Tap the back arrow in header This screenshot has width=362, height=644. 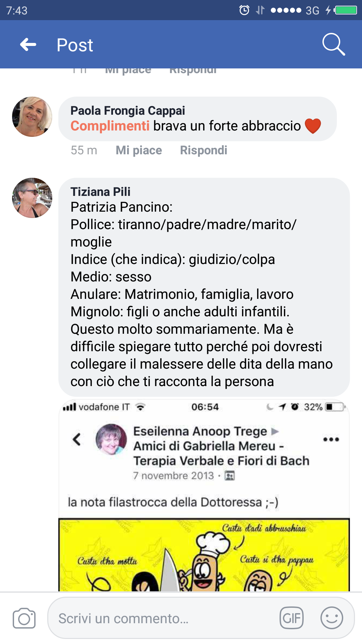28,45
